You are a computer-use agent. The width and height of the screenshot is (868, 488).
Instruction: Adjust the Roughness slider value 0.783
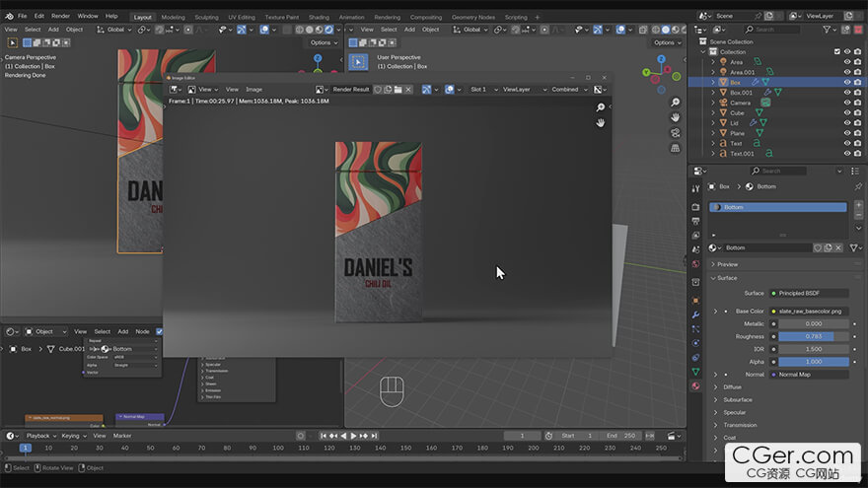(814, 336)
